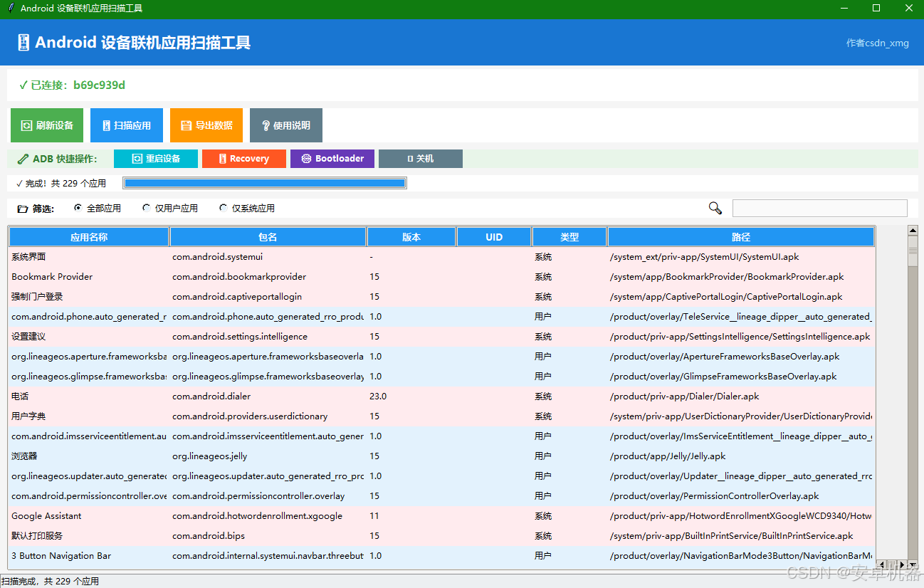Click the horizontal scrollbar right arrow
The image size is (924, 588).
(903, 565)
